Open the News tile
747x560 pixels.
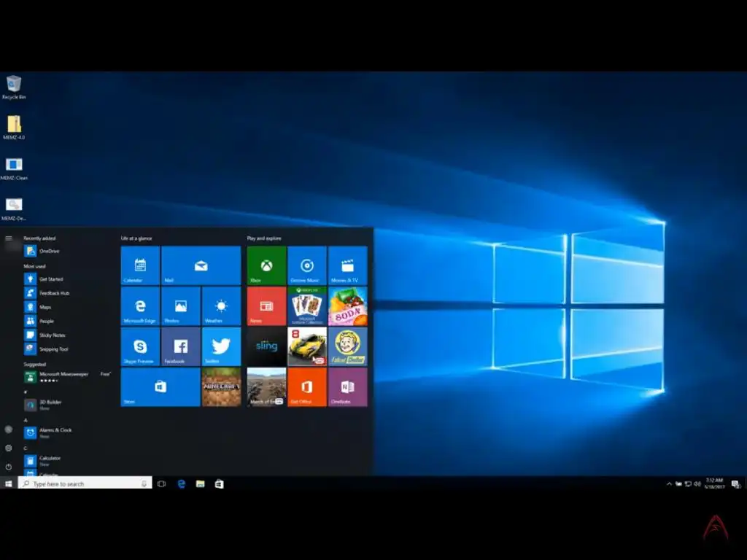pyautogui.click(x=266, y=306)
